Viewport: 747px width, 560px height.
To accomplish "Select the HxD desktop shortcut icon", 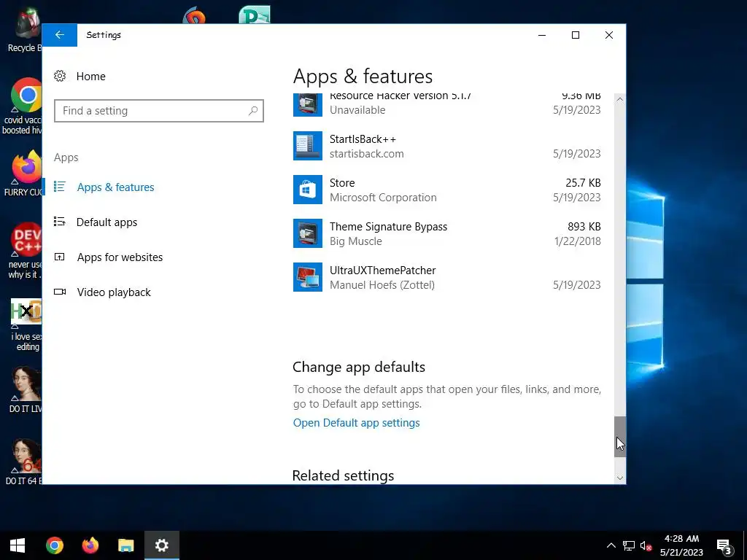I will (x=26, y=312).
